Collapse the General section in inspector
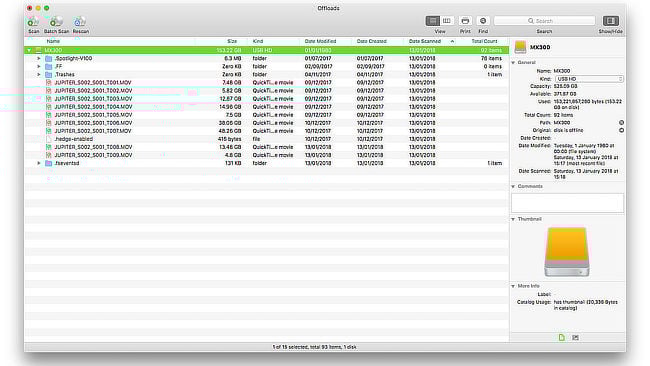Viewport: 650px width, 366px height. [x=513, y=63]
